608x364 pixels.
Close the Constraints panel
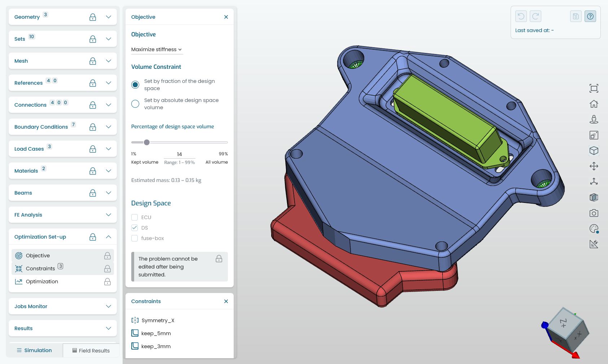click(x=226, y=301)
